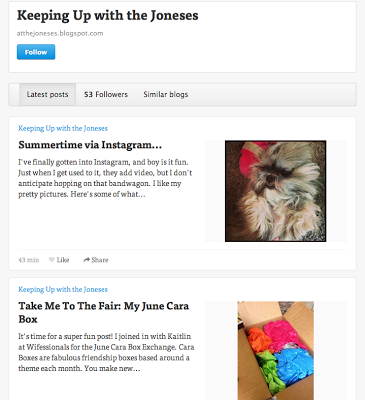Open the Similar blogs tab
The height and width of the screenshot is (400, 365).
click(166, 95)
